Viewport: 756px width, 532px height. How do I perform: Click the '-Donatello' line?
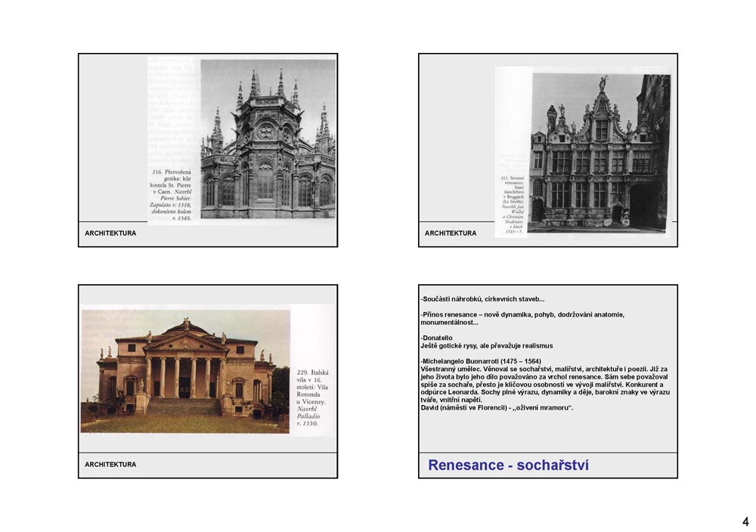(x=436, y=338)
